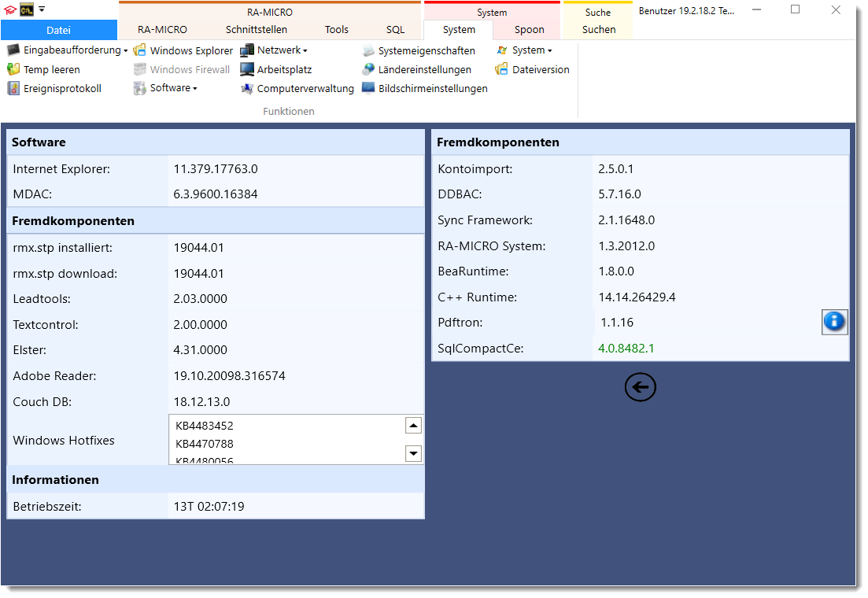Open Arbeitsplatz computer icon
Viewport: 868px width, 598px height.
pos(247,69)
